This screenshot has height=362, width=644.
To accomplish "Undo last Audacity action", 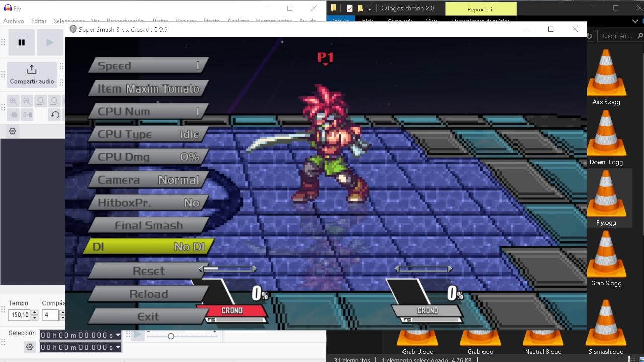I will [x=55, y=115].
